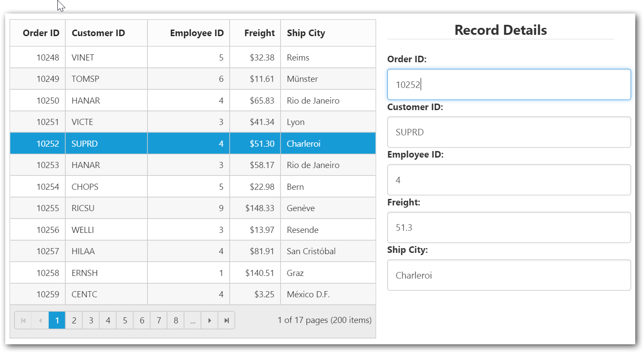Screen dimensions: 644x353
Task: Click the Employee ID column header
Action: 197,33
